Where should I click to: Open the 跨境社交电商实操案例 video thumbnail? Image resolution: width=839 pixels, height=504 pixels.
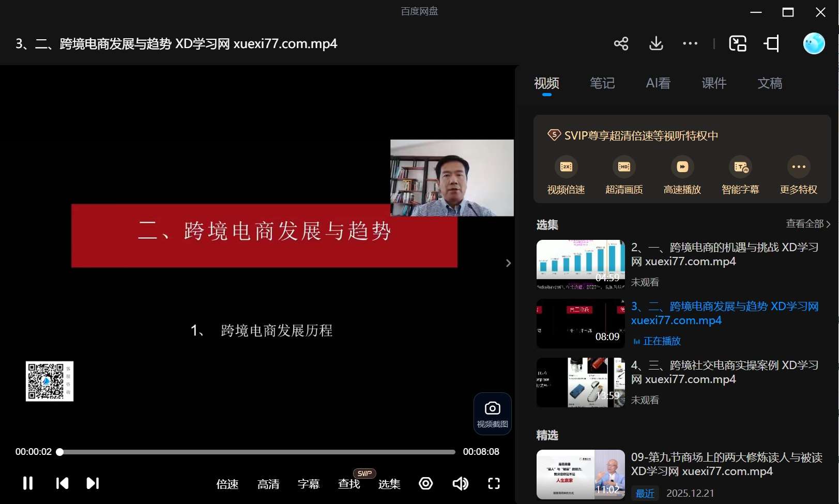click(x=581, y=383)
